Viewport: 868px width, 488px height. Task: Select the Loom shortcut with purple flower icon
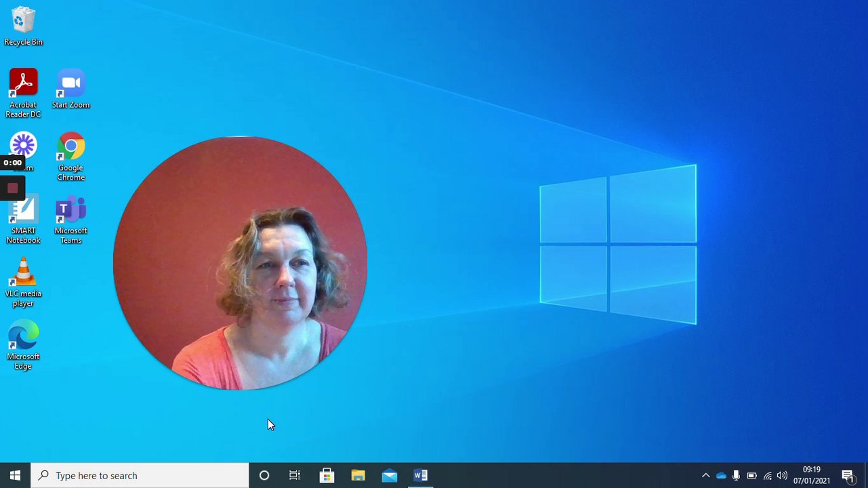pos(23,152)
